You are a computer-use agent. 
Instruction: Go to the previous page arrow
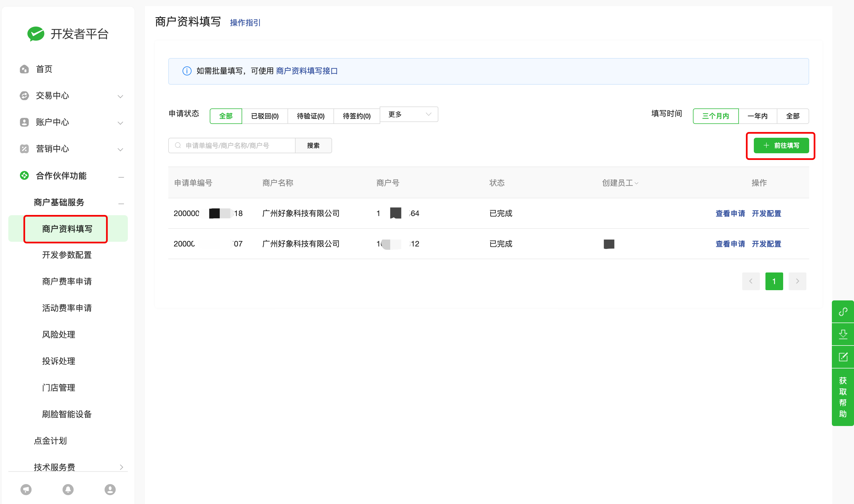tap(751, 281)
